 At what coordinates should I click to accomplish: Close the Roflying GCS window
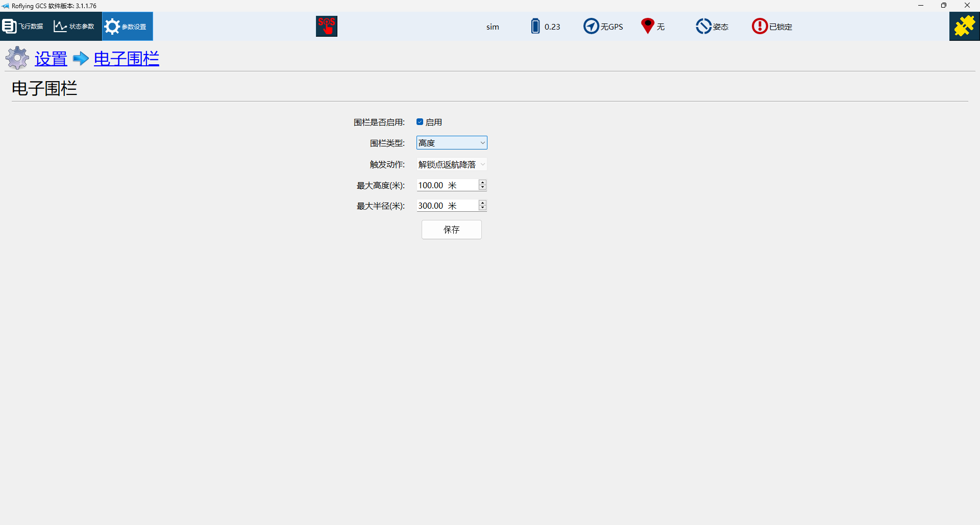[967, 6]
